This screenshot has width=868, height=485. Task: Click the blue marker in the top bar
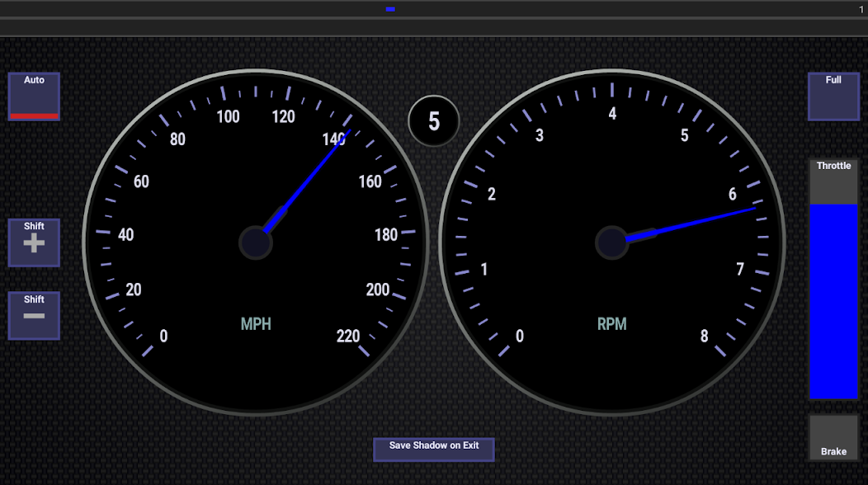click(390, 9)
